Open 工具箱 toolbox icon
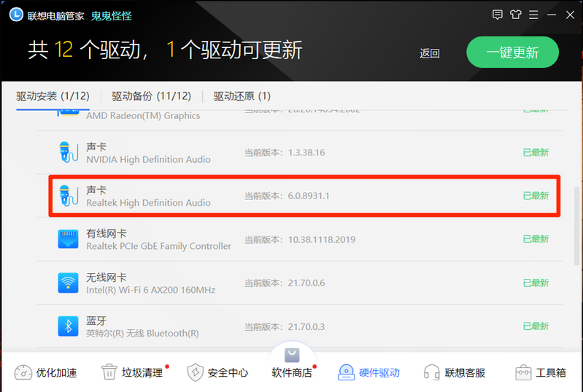The width and height of the screenshot is (583, 392). [x=523, y=372]
